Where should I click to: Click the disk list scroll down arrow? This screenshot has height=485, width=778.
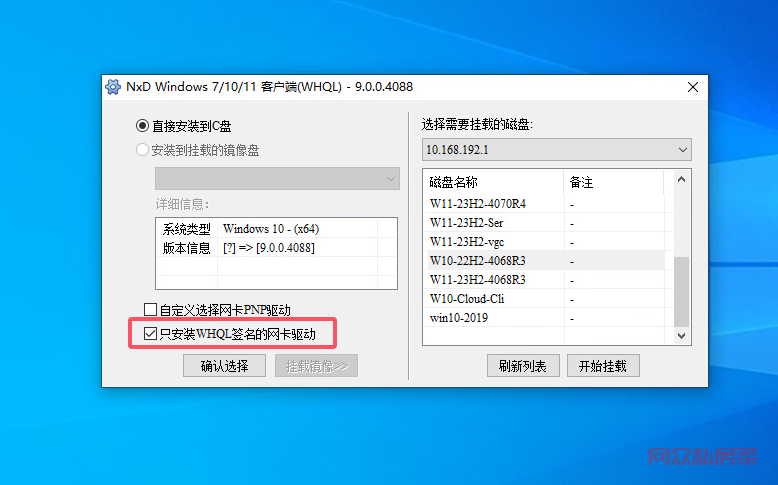pos(682,336)
